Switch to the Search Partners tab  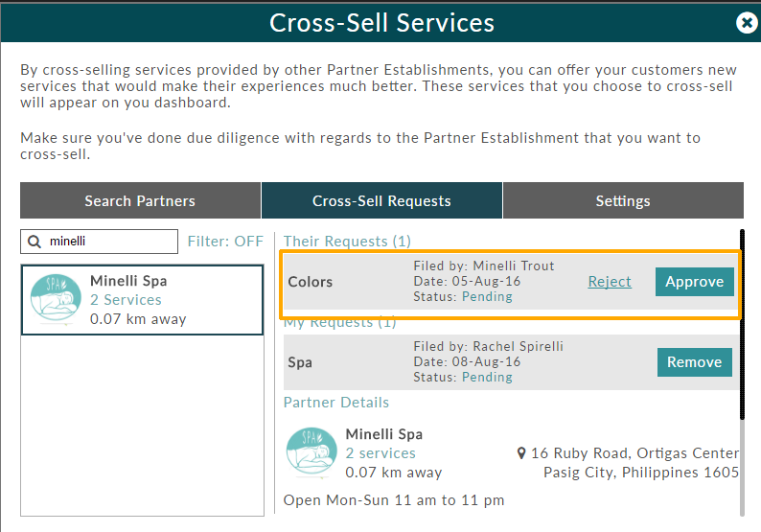[140, 200]
